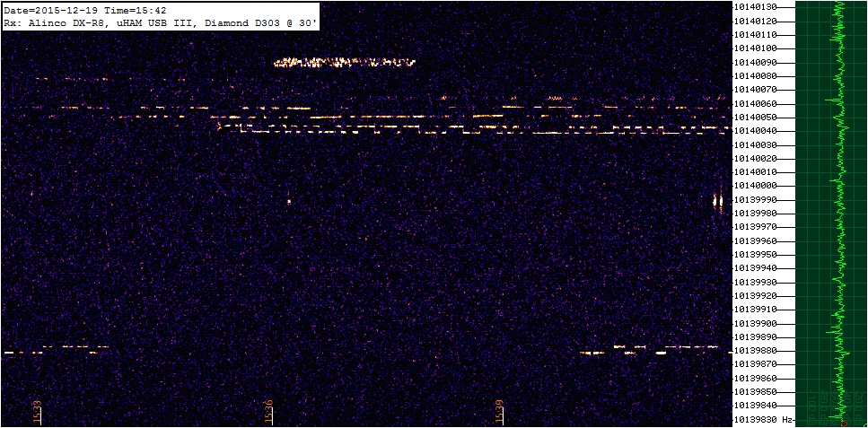The height and width of the screenshot is (428, 868).
Task: Click the 10140060 frequency label
Action: (757, 103)
